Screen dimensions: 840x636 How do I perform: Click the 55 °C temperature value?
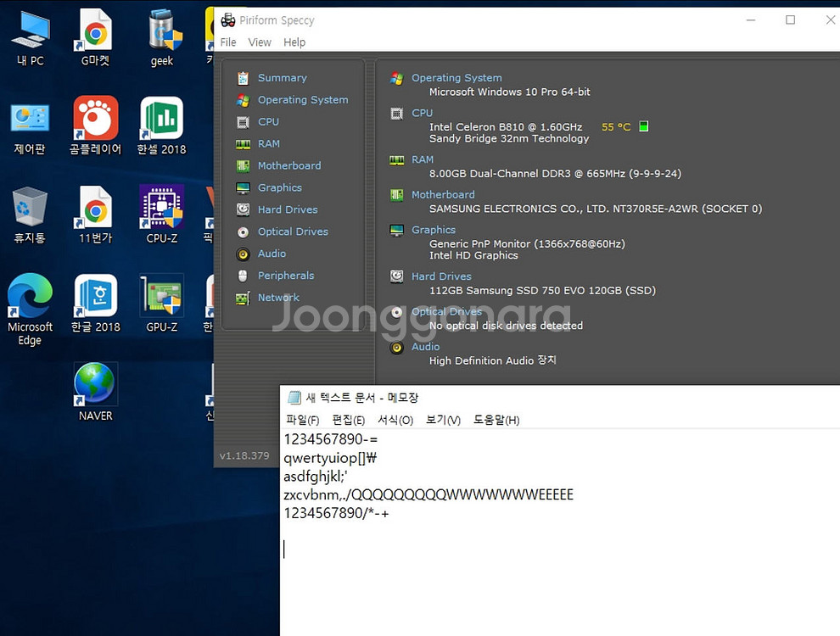[616, 127]
